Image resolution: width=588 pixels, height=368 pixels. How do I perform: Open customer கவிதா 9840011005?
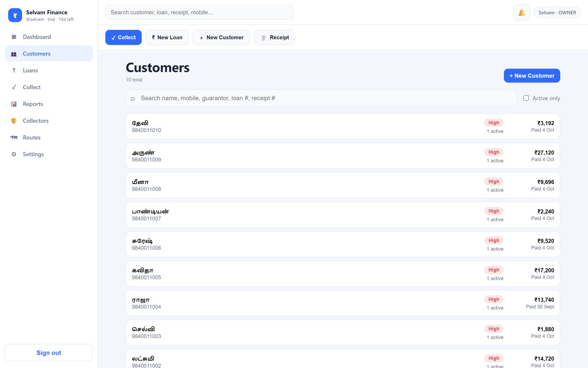(x=343, y=273)
